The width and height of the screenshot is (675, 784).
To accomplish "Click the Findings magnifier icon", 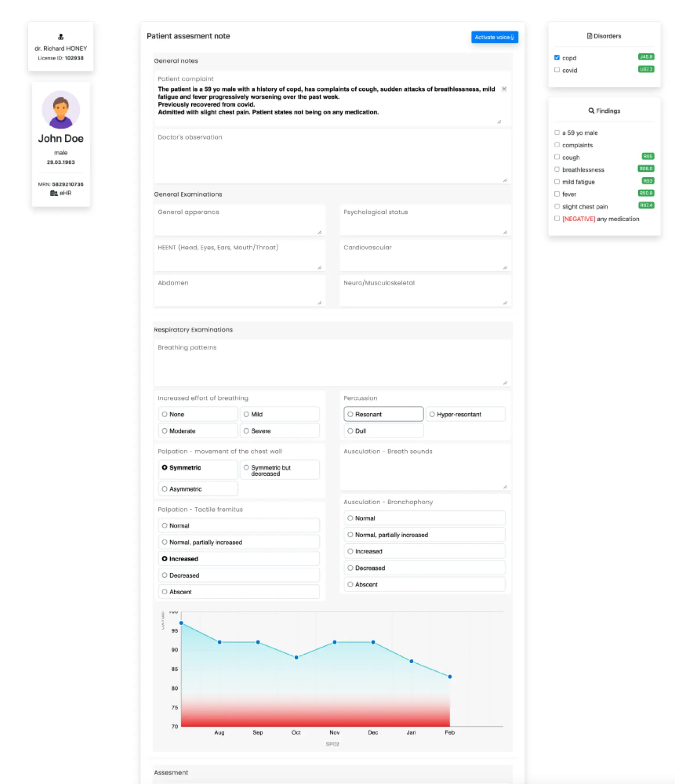I will [x=591, y=111].
